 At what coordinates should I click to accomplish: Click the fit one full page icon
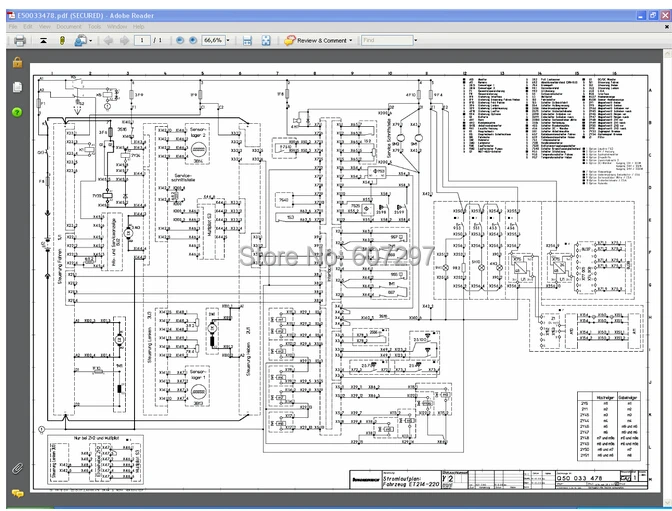(266, 40)
